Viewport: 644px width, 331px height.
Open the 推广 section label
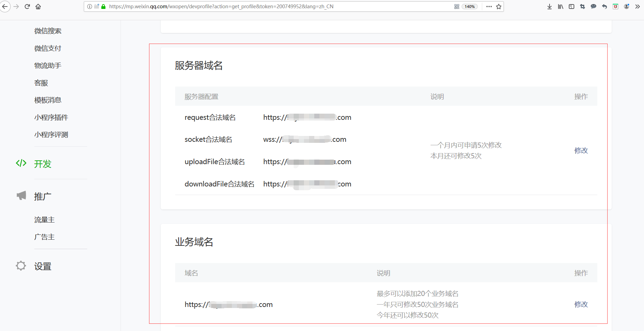43,196
